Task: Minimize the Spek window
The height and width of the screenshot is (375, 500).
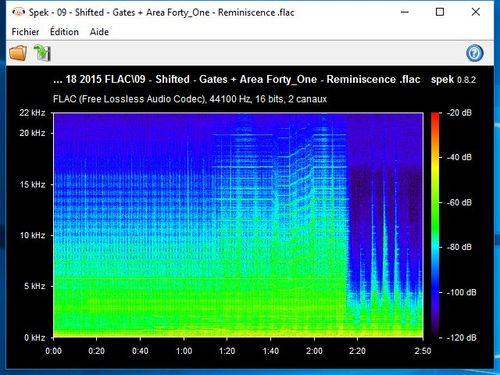Action: tap(405, 12)
